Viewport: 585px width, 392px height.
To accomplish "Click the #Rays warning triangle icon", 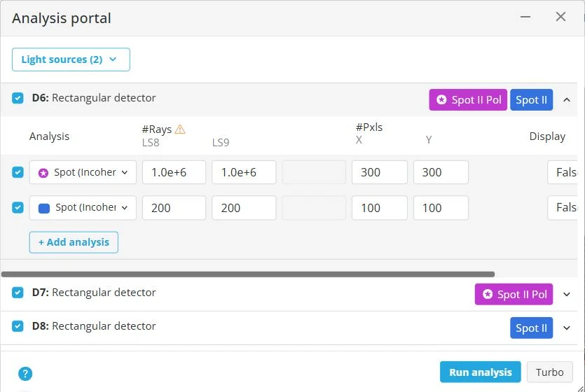I will (180, 129).
